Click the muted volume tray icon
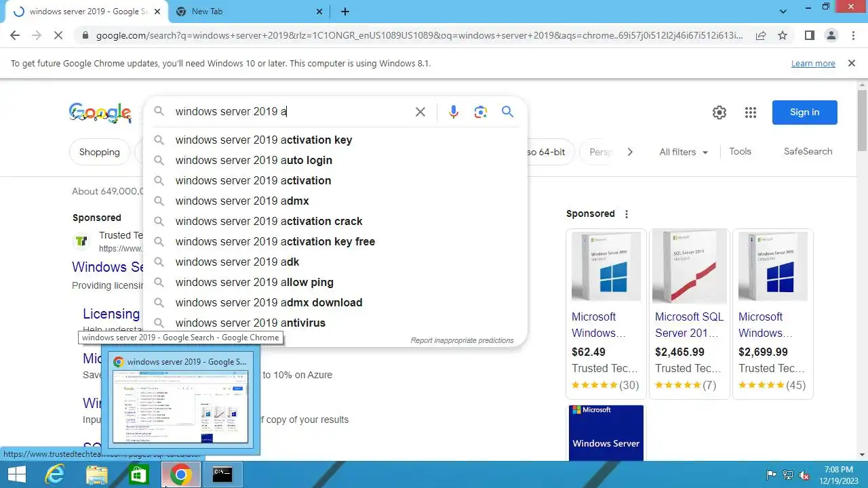Viewport: 868px width, 488px height. (805, 475)
